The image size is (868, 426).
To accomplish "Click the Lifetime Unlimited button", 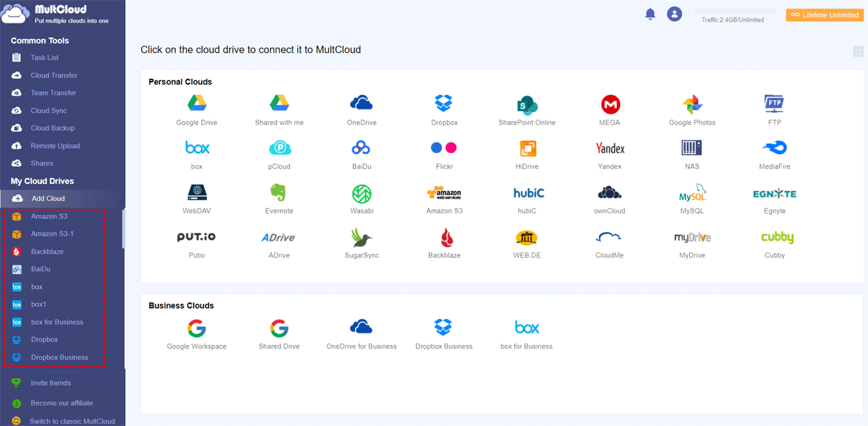I will (825, 14).
